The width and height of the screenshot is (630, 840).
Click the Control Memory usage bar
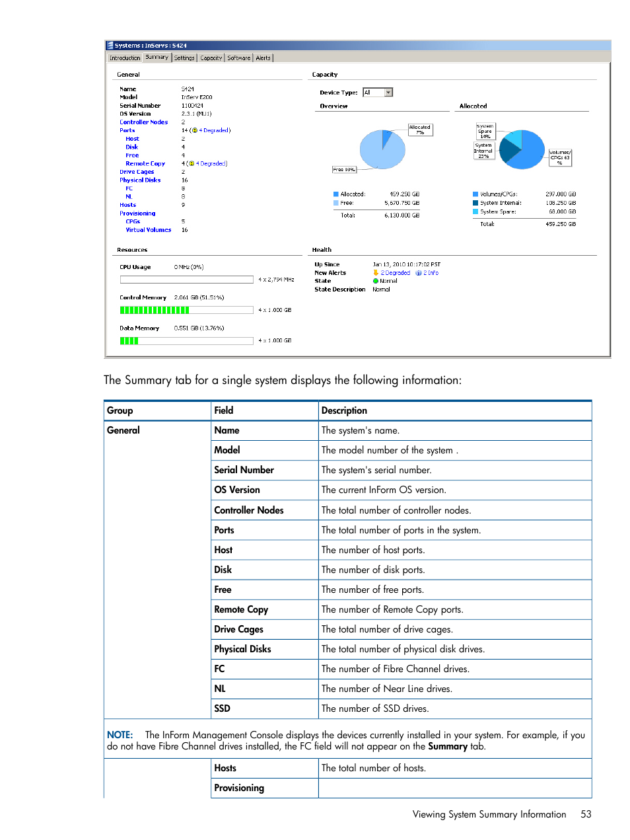coord(187,310)
